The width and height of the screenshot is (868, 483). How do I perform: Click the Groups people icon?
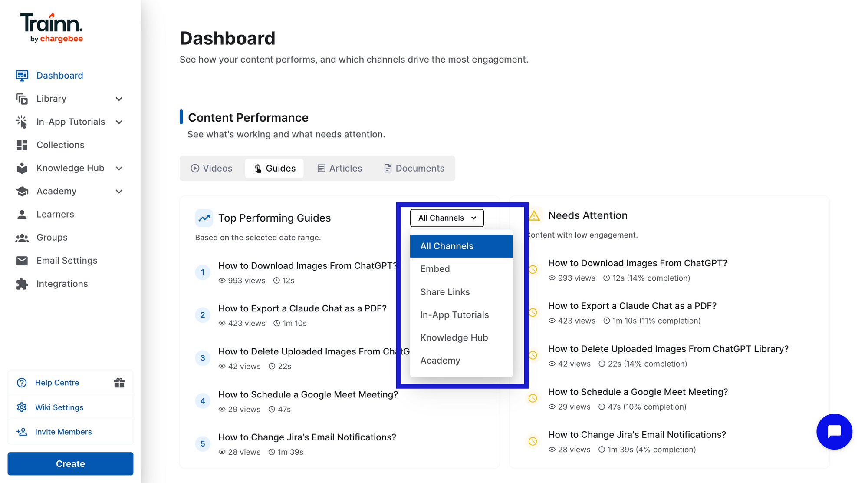pos(22,238)
